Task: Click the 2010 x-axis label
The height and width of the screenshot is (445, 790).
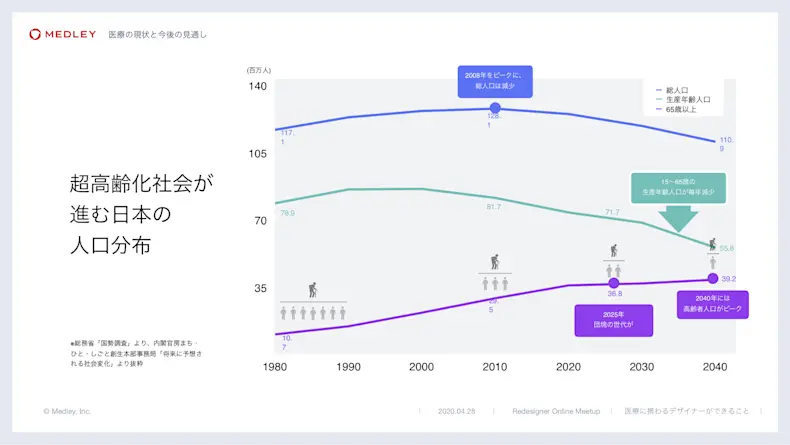Action: [495, 367]
